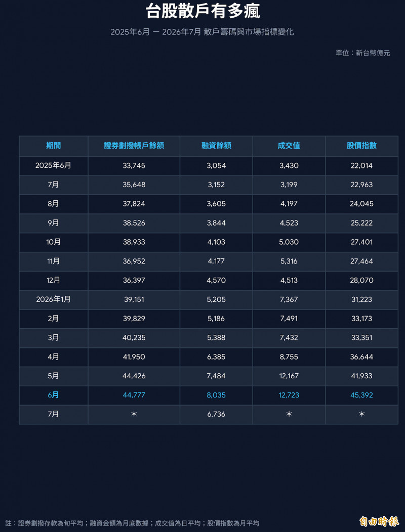Viewport: 405px width, 532px height.
Task: Click the 融資餘額 column header
Action: click(x=216, y=146)
